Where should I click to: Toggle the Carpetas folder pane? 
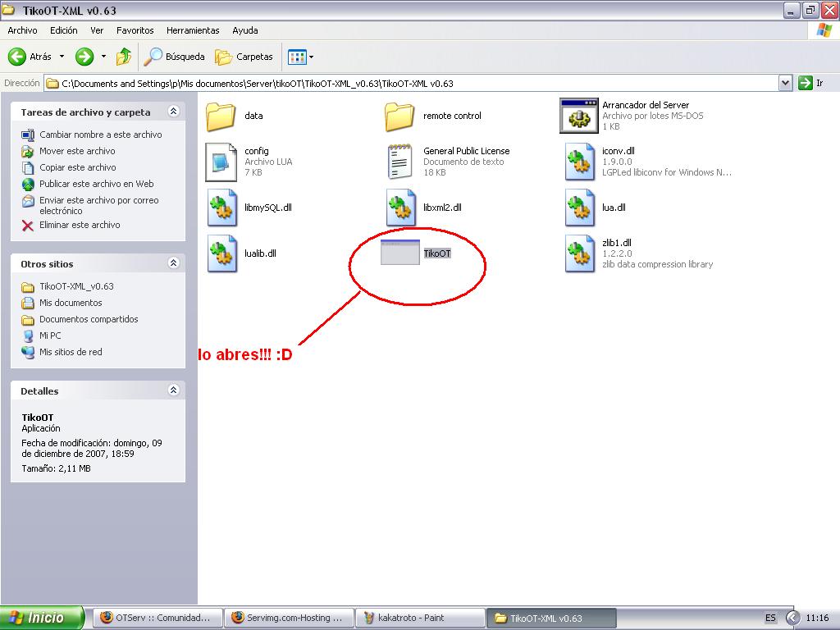[244, 57]
